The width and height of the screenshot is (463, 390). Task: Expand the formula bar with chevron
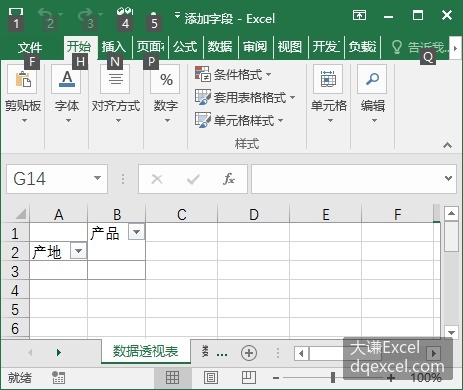[x=448, y=178]
